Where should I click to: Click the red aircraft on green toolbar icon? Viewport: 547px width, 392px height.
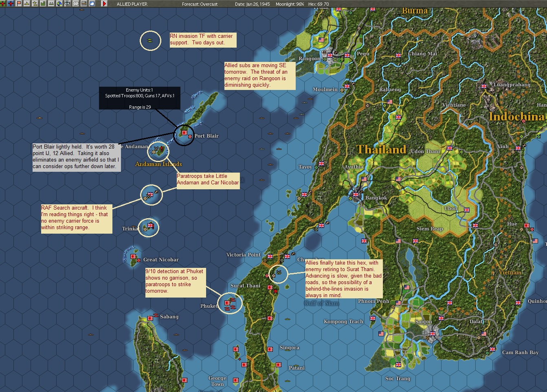(3, 4)
